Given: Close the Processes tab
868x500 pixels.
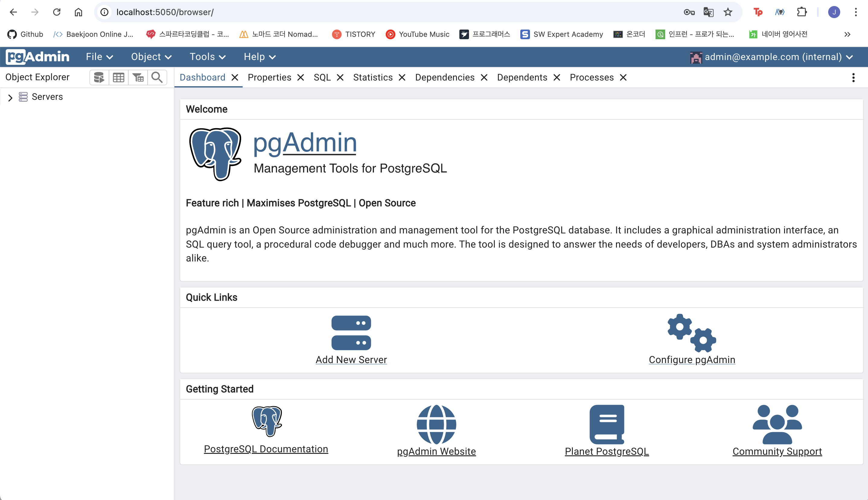Looking at the screenshot, I should 623,78.
